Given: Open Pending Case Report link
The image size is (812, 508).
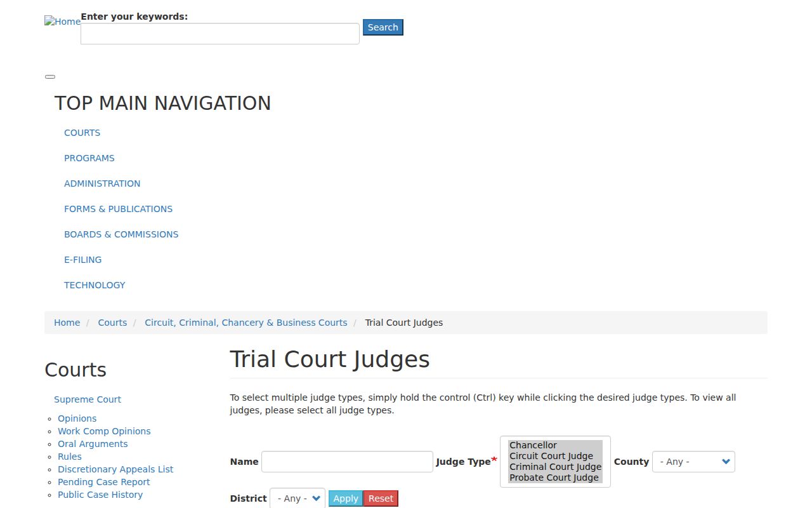Looking at the screenshot, I should click(104, 482).
